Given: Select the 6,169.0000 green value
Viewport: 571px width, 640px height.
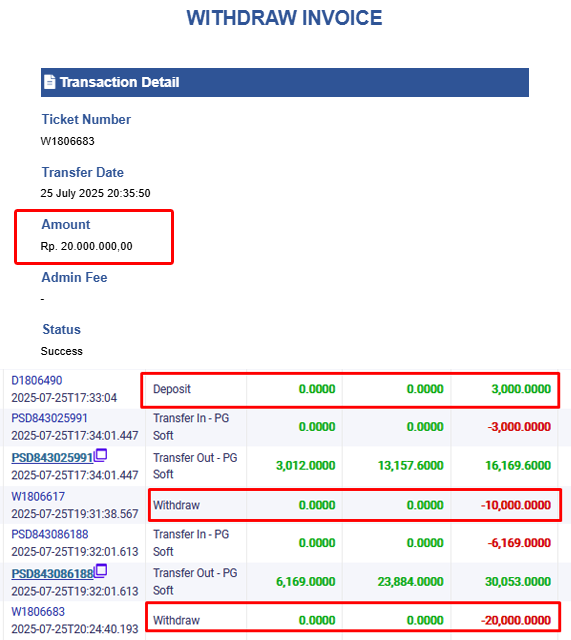Looking at the screenshot, I should (x=306, y=581).
